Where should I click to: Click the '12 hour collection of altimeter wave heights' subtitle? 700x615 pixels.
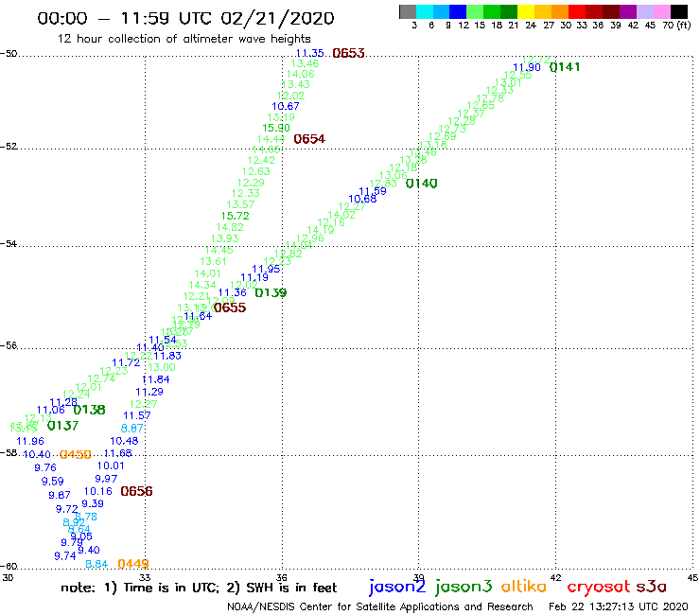(184, 39)
